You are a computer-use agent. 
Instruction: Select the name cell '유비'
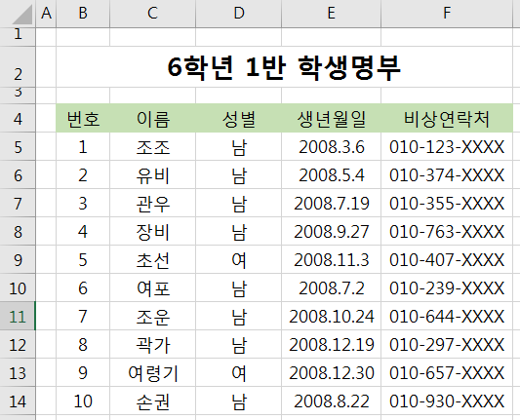(x=152, y=174)
